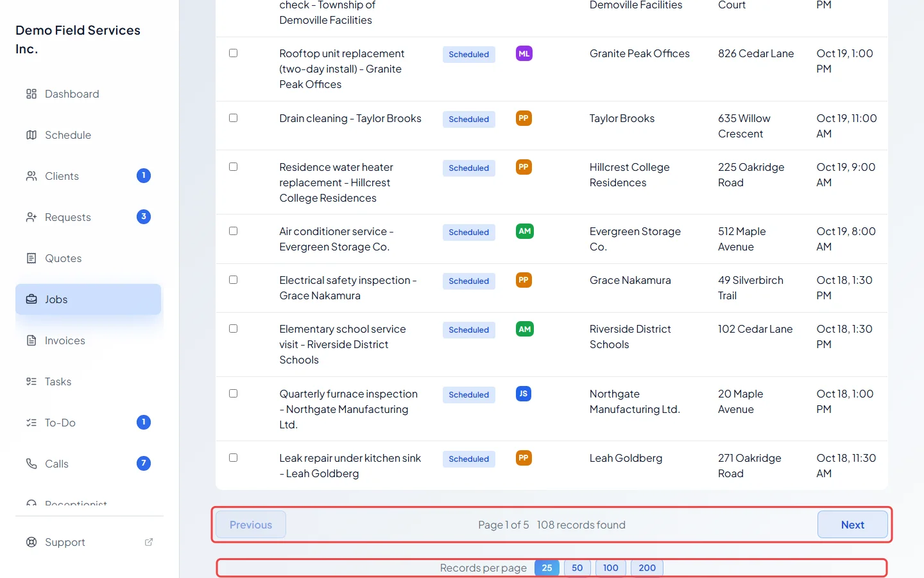Select the Rooftop unit replacement job checkbox

point(234,53)
